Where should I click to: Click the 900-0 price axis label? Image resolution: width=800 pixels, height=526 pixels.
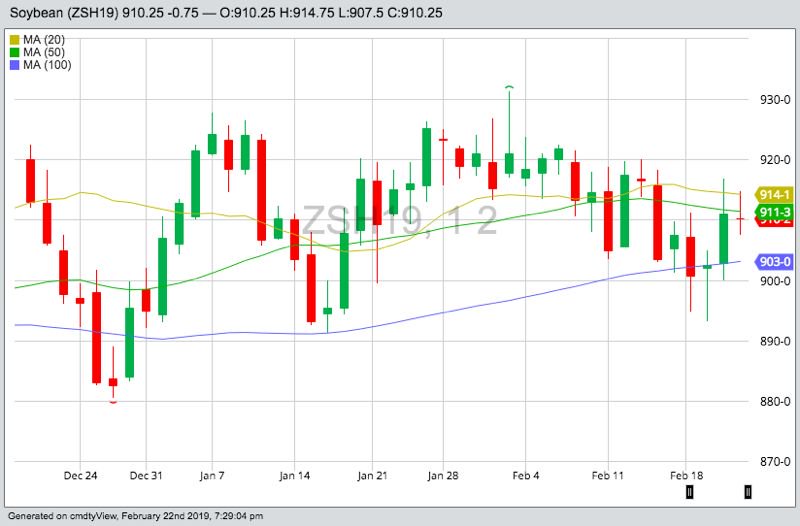click(775, 281)
